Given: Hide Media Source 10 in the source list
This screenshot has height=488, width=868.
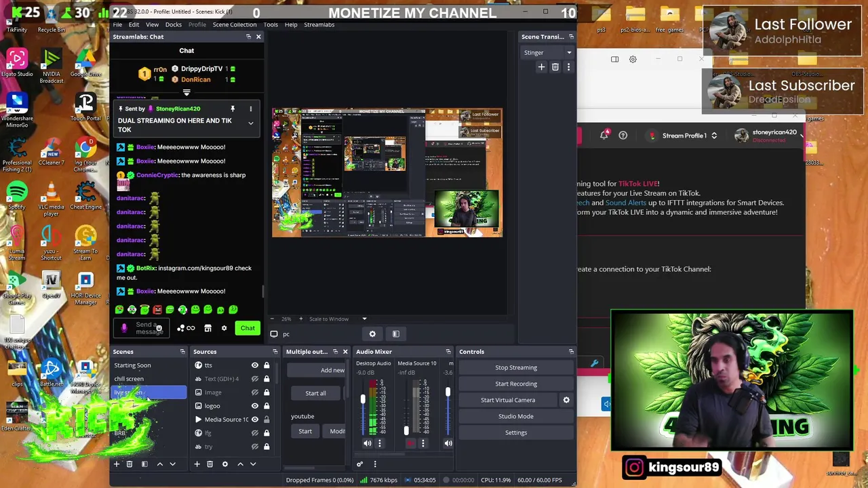Looking at the screenshot, I should [255, 420].
